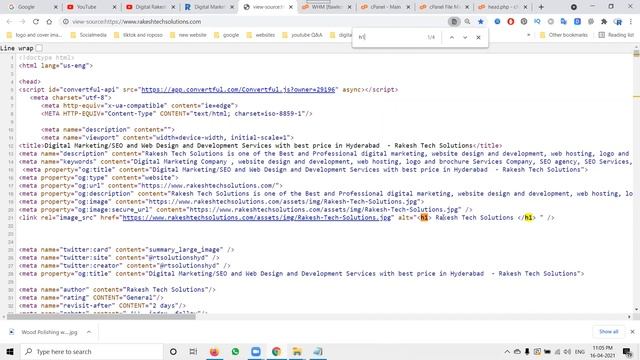
Task: Click the red Opera-style extension icon
Action: click(x=511, y=22)
